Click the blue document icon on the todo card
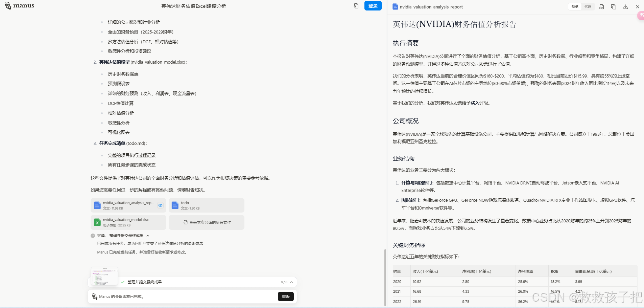The image size is (644, 308). point(175,205)
